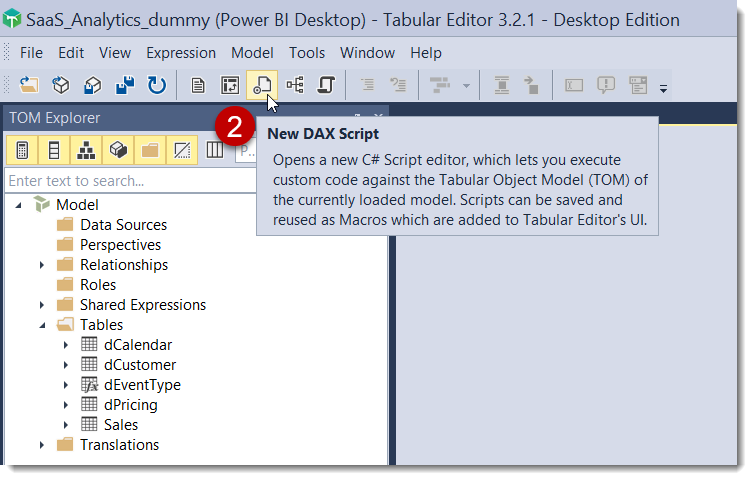
Task: Expand the Shared Expressions folder arrow
Action: click(42, 305)
